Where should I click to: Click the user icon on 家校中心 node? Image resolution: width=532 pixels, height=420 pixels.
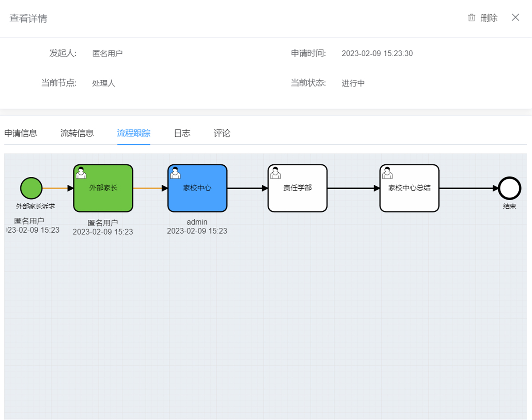click(175, 172)
